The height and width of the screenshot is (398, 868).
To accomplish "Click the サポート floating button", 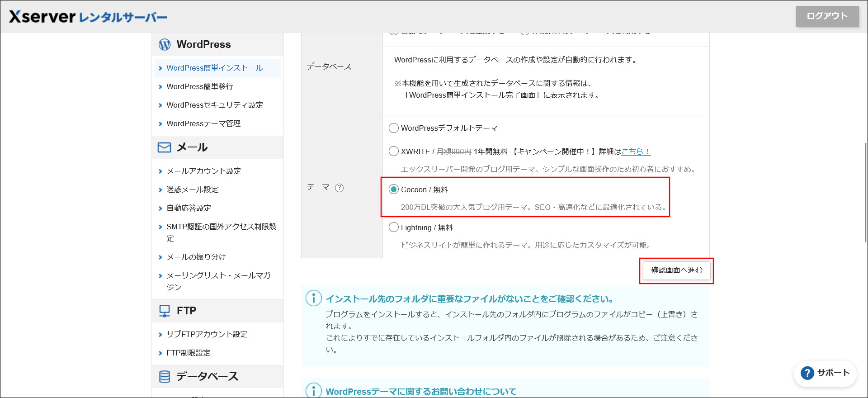I will coord(825,373).
